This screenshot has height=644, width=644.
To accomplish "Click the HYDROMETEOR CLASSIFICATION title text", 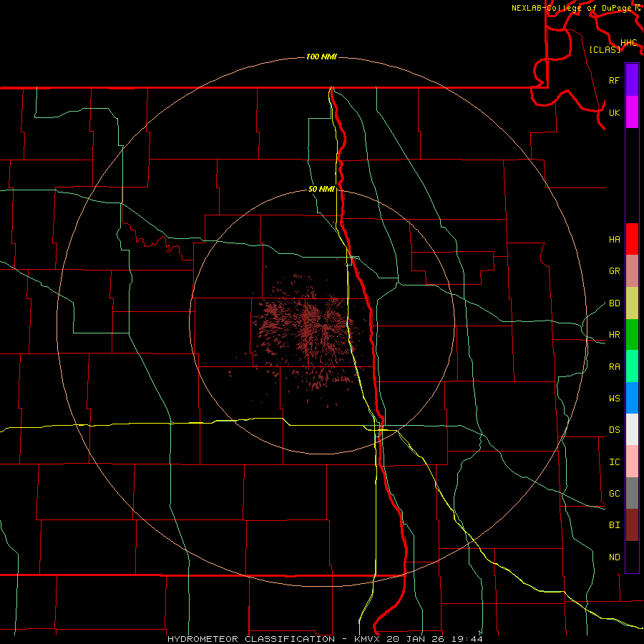I will (251, 639).
